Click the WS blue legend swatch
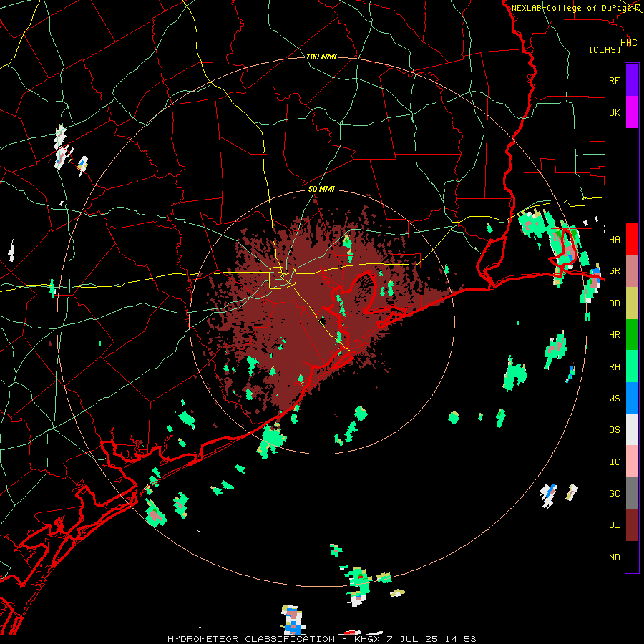The width and height of the screenshot is (644, 644). pyautogui.click(x=632, y=398)
